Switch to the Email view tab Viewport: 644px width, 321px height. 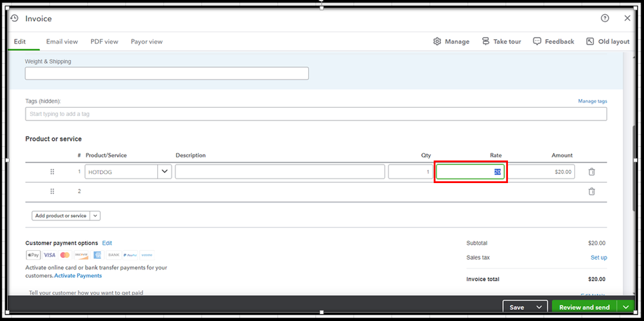[62, 41]
